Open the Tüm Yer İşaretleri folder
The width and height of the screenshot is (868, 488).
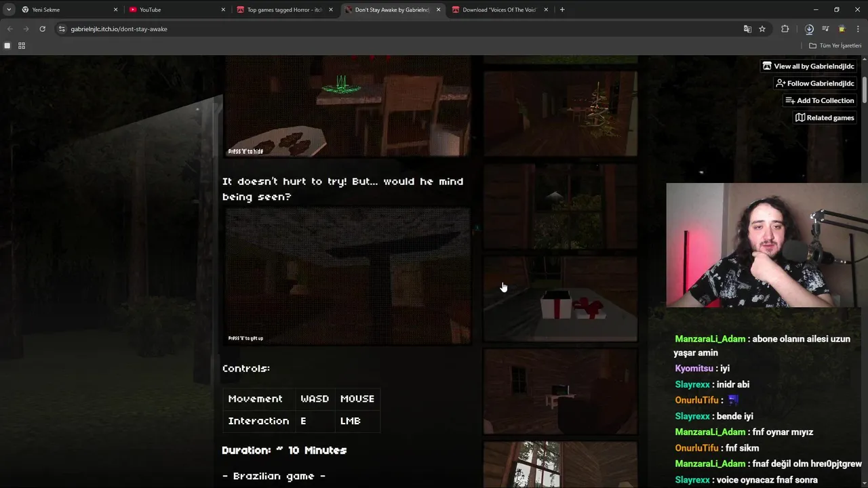[x=835, y=45]
